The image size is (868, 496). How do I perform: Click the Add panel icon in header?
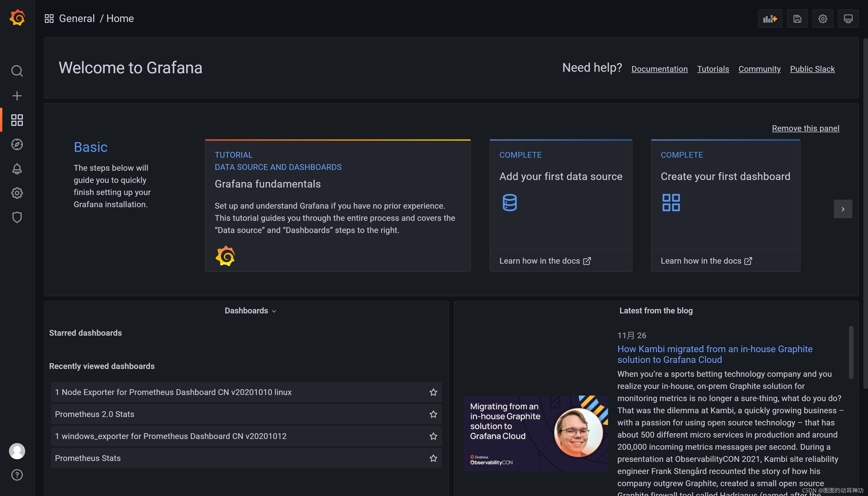[x=770, y=19]
